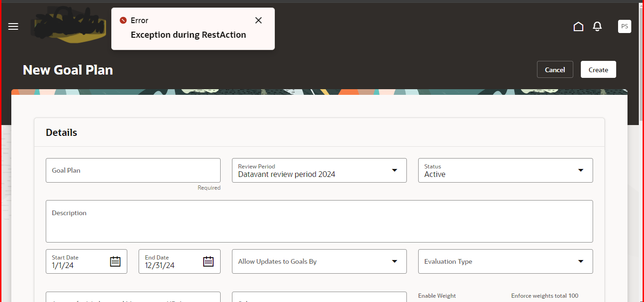Open the Allow Updates to Goals By dropdown
The height and width of the screenshot is (302, 644).
[x=395, y=261]
